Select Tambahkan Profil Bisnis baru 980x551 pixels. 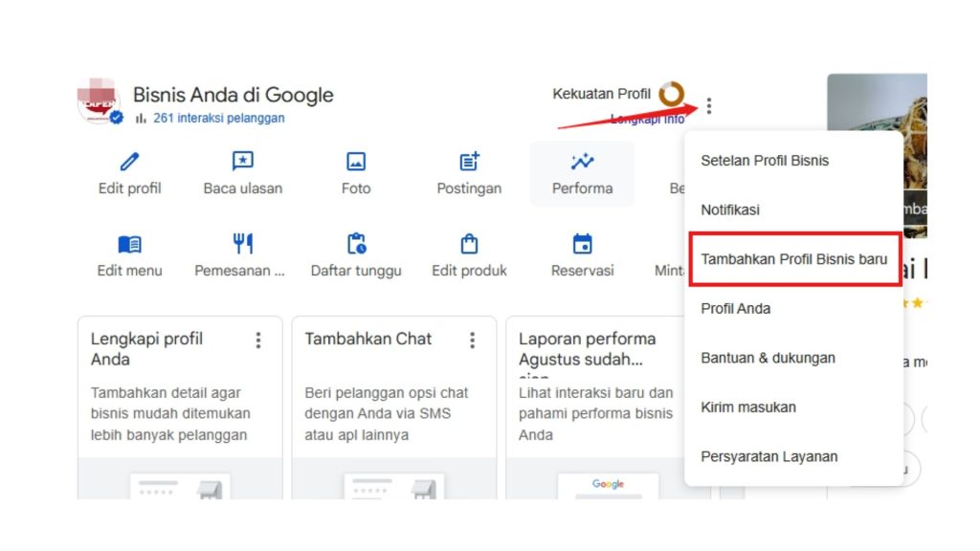tap(793, 259)
